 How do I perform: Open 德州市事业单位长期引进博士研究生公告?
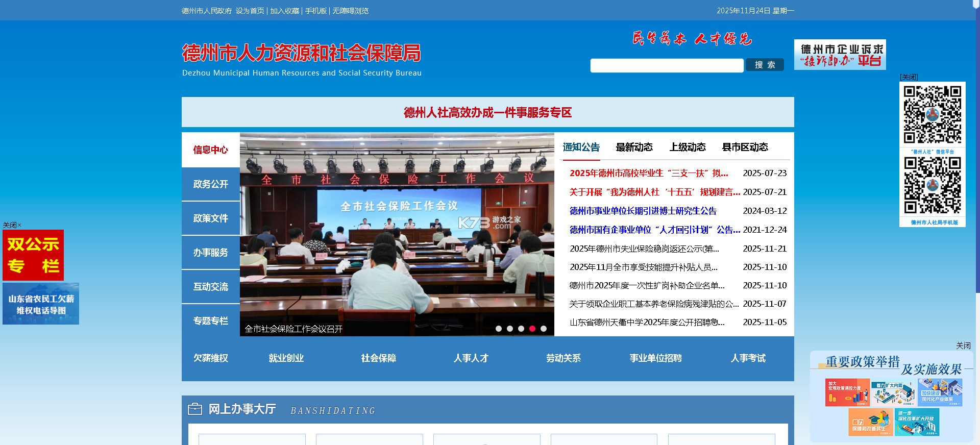coord(643,211)
